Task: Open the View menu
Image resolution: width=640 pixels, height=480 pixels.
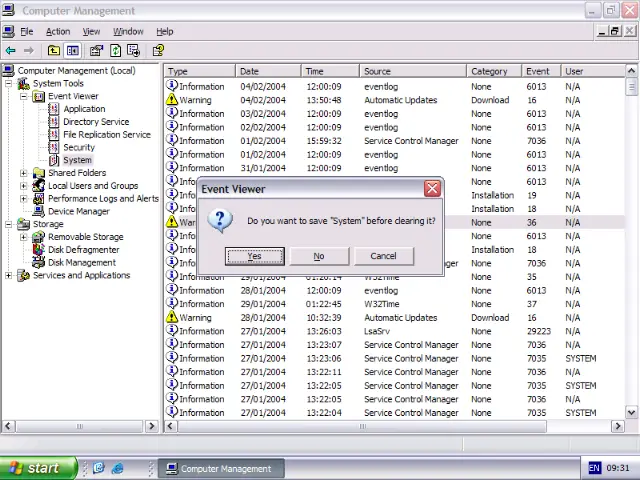Action: point(91,31)
